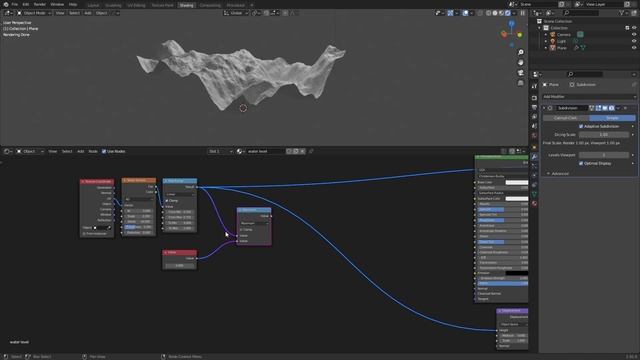The height and width of the screenshot is (360, 640).
Task: Toggle Camera visibility eye in outliner
Action: pyautogui.click(x=634, y=35)
